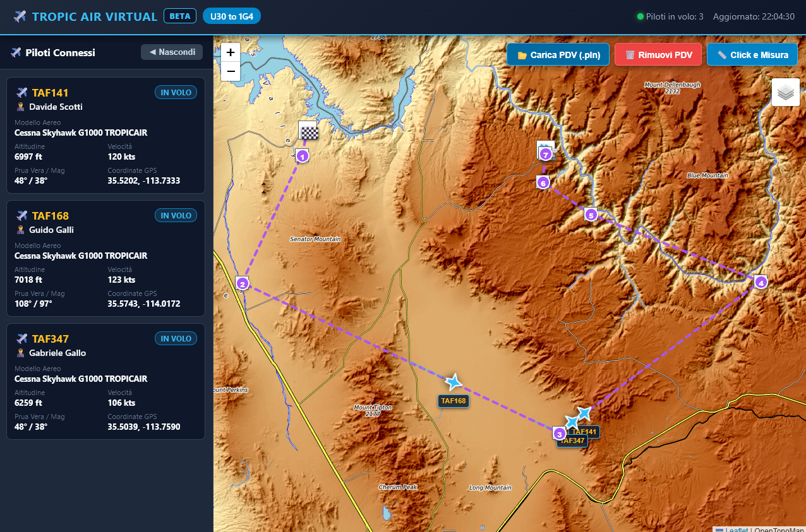Select waypoint 2 marker on the route
806x532 pixels.
point(242,283)
